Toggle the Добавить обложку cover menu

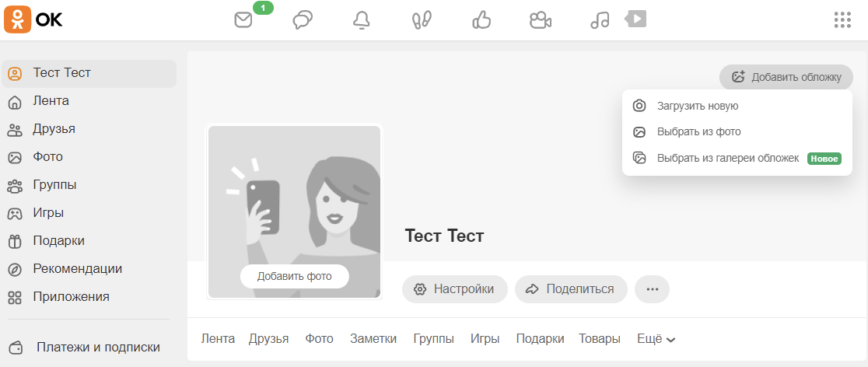click(786, 77)
